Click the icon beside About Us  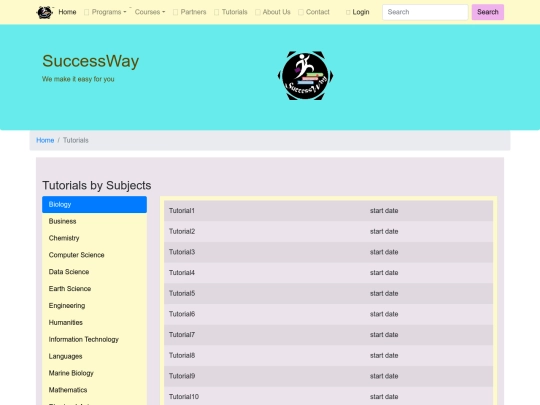point(258,12)
